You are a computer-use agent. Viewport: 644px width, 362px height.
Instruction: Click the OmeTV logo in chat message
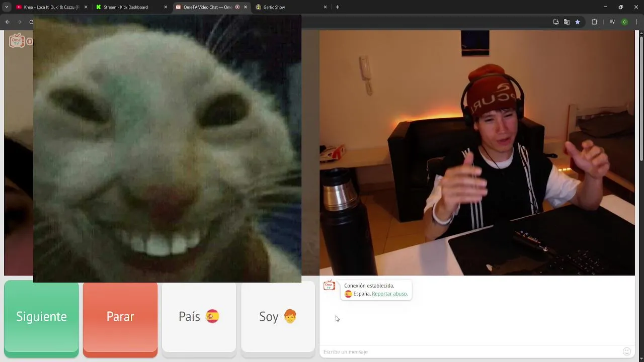coord(329,286)
